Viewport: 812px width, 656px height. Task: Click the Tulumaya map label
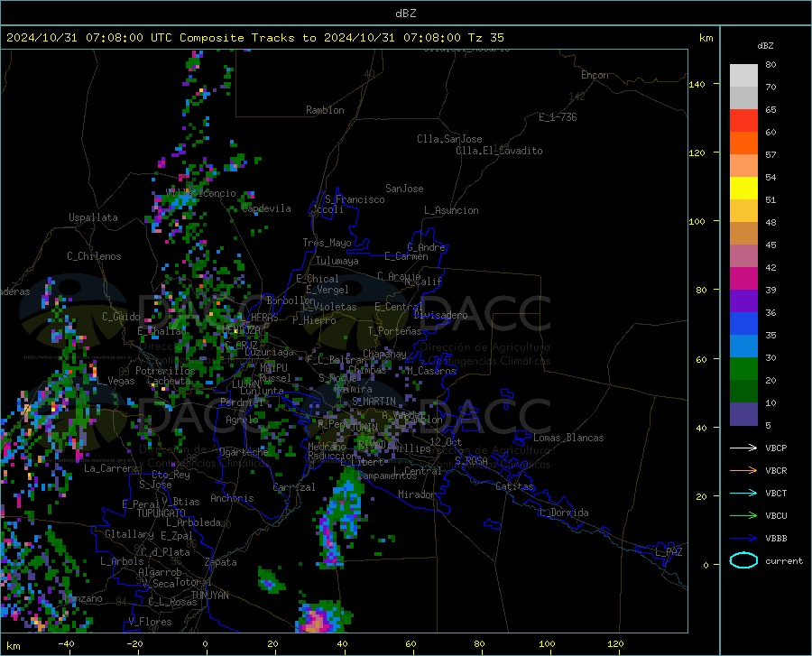click(337, 261)
